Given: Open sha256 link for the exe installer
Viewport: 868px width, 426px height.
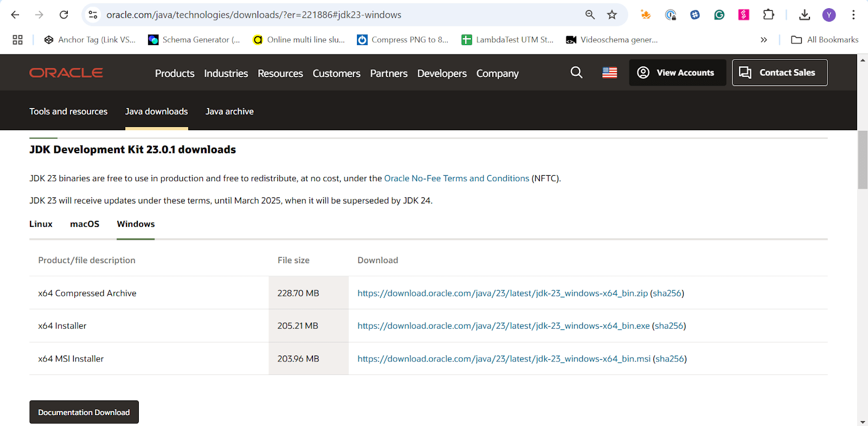Looking at the screenshot, I should point(669,326).
